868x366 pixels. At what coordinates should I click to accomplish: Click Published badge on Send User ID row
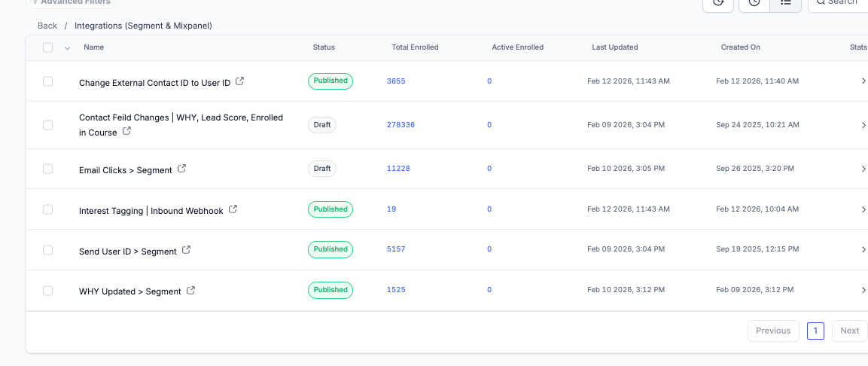pos(330,249)
